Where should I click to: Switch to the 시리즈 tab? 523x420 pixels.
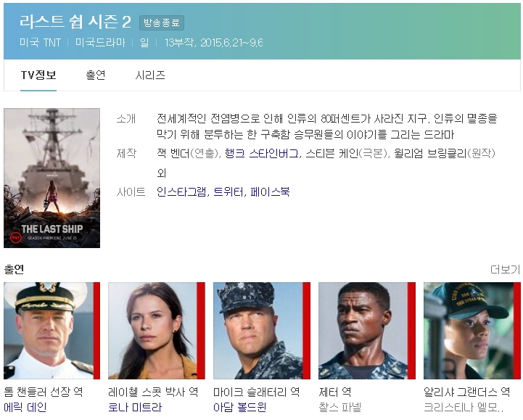tap(150, 75)
